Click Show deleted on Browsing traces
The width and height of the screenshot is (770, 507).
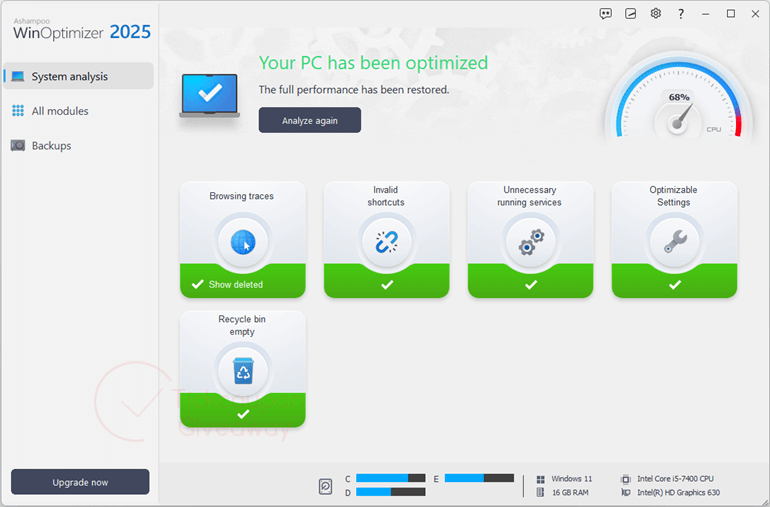pos(236,284)
